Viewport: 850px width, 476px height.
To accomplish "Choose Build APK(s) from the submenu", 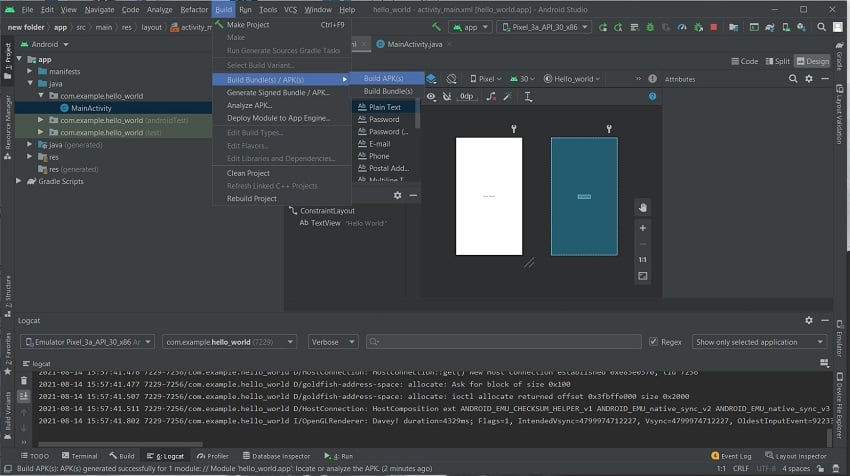I will pyautogui.click(x=383, y=78).
